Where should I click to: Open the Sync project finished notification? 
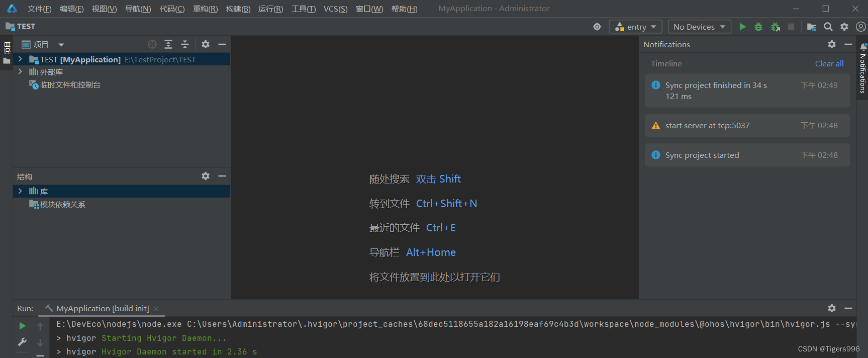[747, 91]
